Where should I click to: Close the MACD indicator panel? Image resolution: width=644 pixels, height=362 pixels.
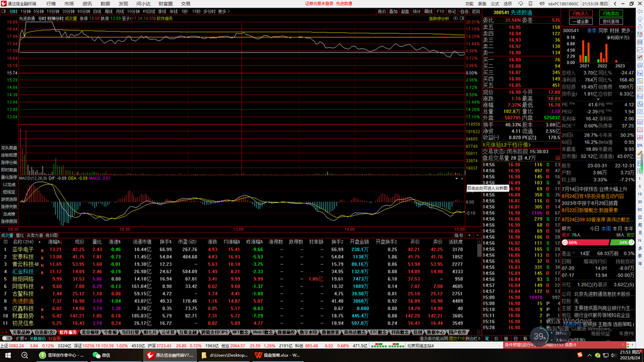coord(462,178)
